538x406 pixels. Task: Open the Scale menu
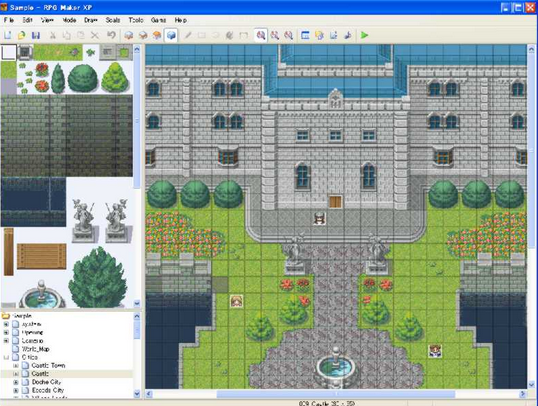coord(113,20)
